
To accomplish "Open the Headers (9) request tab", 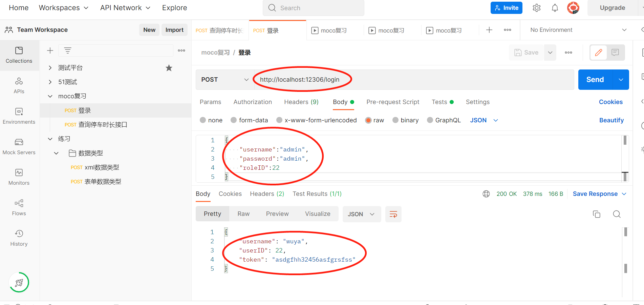I will coord(301,102).
